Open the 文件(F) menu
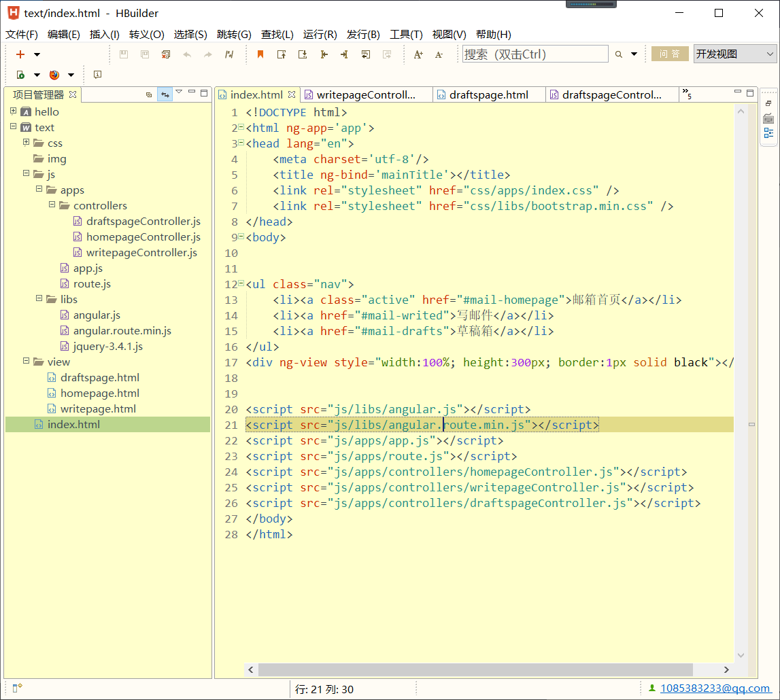 [x=21, y=34]
